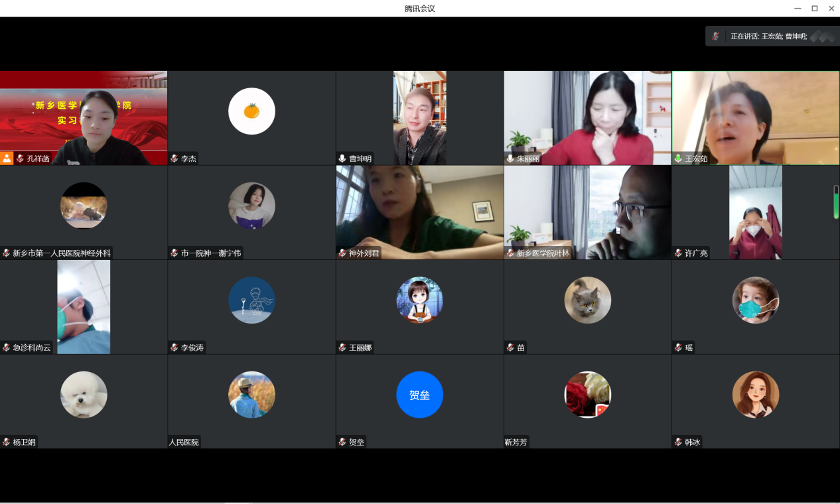Select the gray cat avatar of 苗
840x504 pixels.
coord(587,300)
